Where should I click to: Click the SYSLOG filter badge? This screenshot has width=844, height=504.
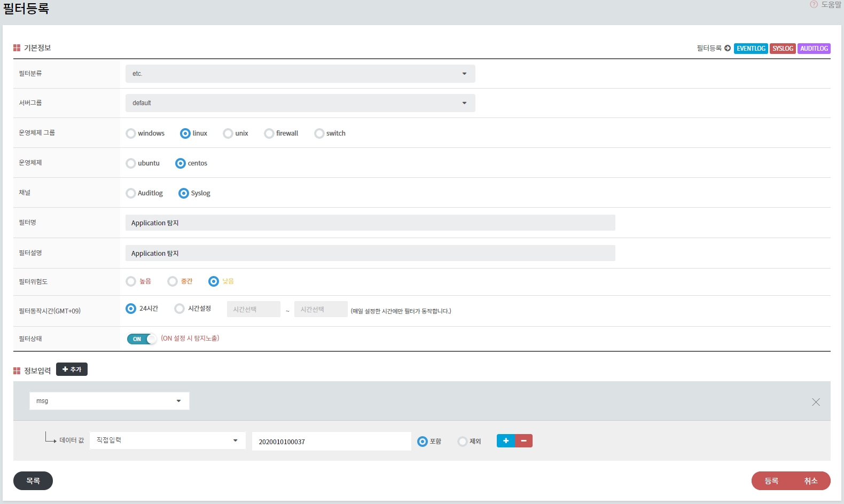tap(783, 49)
